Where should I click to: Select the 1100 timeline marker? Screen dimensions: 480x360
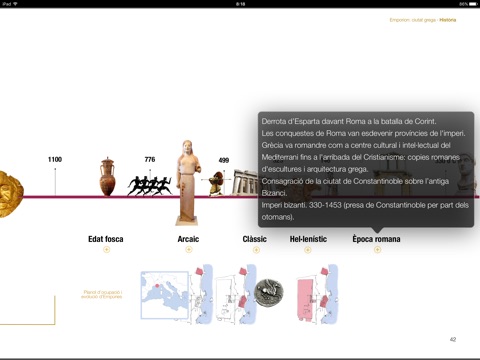[55, 159]
